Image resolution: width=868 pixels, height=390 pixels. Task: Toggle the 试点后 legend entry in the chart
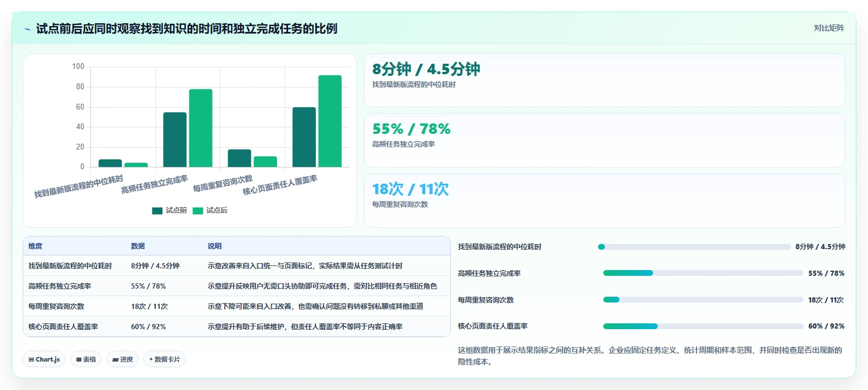pos(210,210)
